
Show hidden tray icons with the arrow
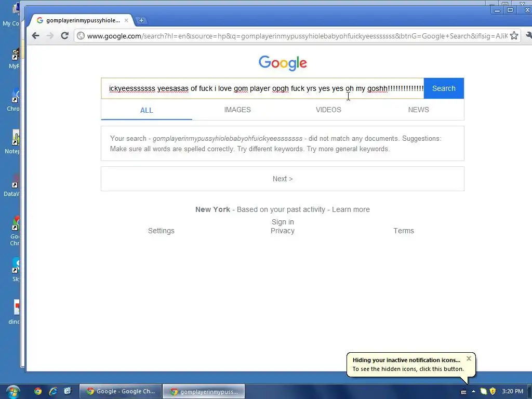click(x=473, y=392)
